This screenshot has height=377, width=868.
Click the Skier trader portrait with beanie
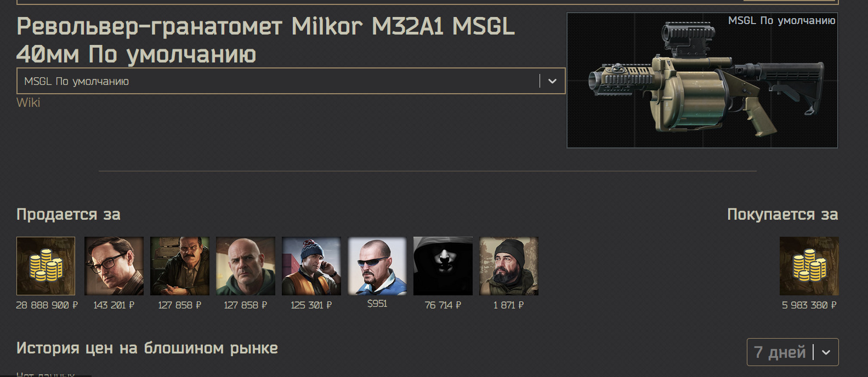pyautogui.click(x=311, y=266)
